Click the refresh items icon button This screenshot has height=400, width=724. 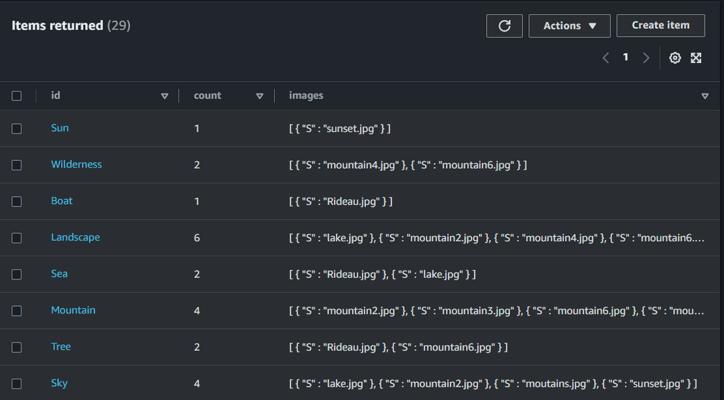504,26
